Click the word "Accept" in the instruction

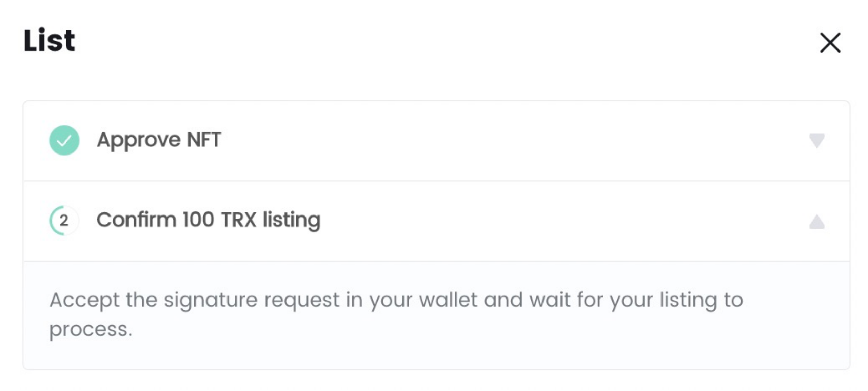point(84,300)
